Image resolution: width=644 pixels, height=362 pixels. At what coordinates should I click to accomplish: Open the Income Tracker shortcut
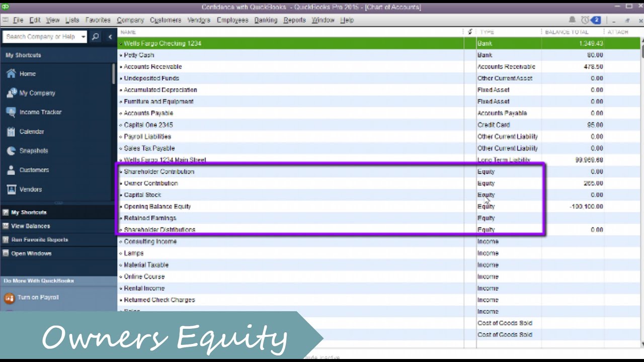click(34, 112)
